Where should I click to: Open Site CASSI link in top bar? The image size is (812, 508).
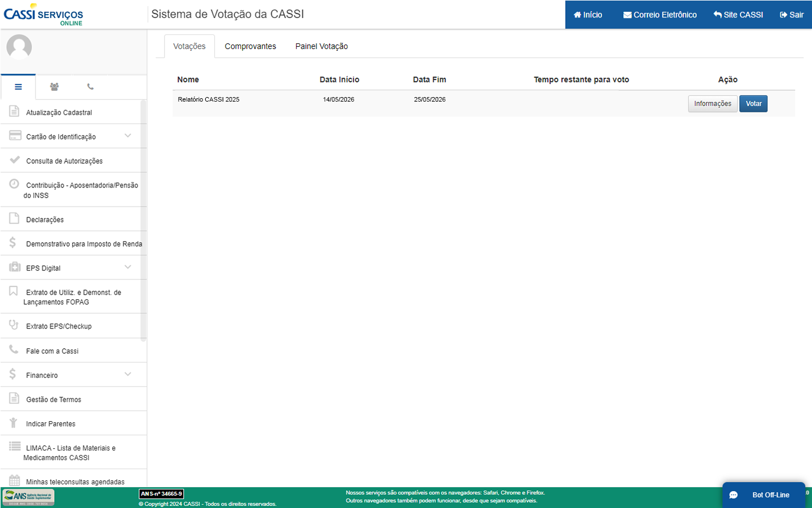point(738,15)
